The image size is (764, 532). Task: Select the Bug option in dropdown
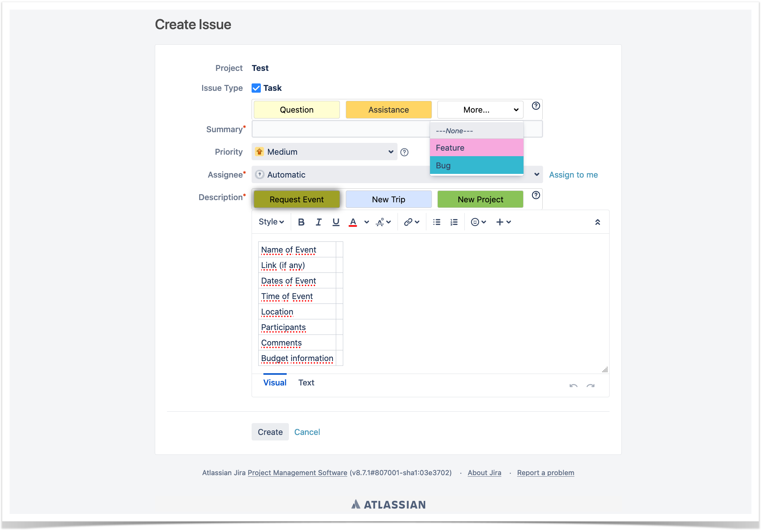pos(475,165)
